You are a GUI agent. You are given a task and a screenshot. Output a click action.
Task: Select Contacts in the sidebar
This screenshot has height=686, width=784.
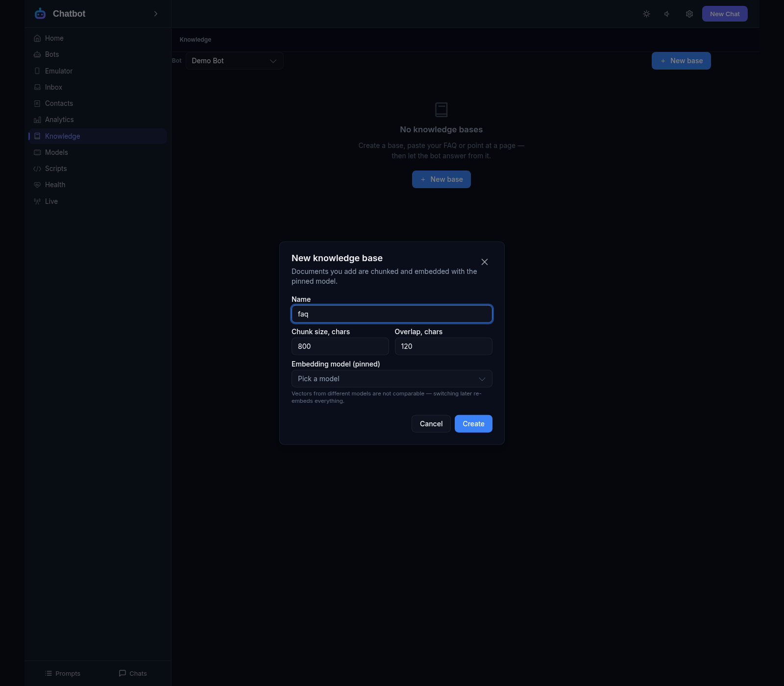pyautogui.click(x=98, y=103)
